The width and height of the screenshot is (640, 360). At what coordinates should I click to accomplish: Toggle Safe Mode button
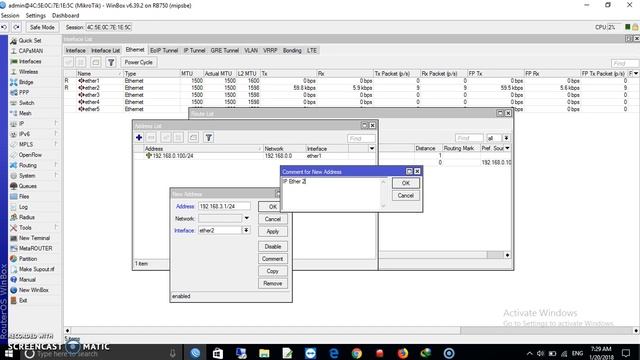(x=42, y=27)
